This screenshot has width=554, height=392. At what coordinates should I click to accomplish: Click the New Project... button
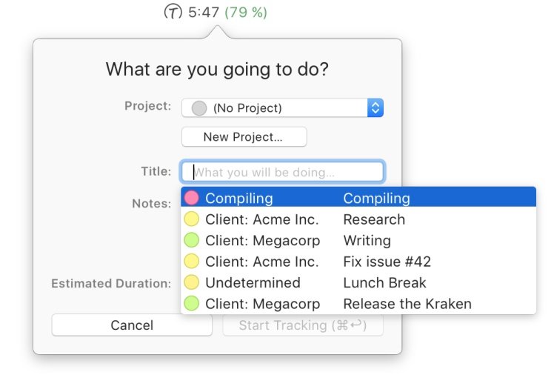(x=244, y=137)
